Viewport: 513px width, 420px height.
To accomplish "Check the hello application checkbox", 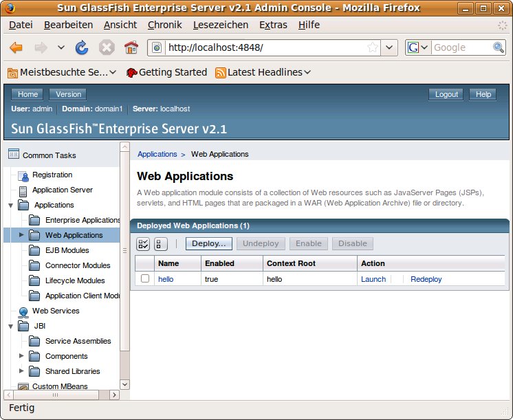I will [145, 278].
